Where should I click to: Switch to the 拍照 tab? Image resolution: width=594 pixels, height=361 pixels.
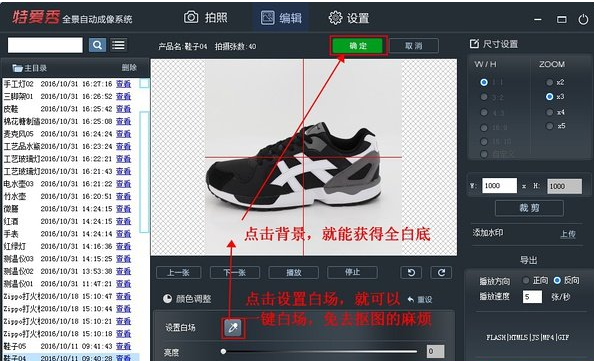[206, 17]
